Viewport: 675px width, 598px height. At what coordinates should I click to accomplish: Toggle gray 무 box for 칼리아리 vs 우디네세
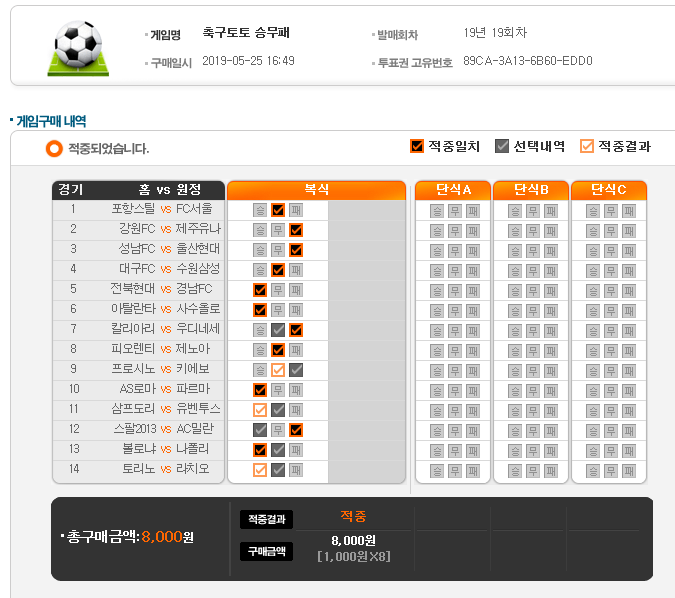(278, 330)
